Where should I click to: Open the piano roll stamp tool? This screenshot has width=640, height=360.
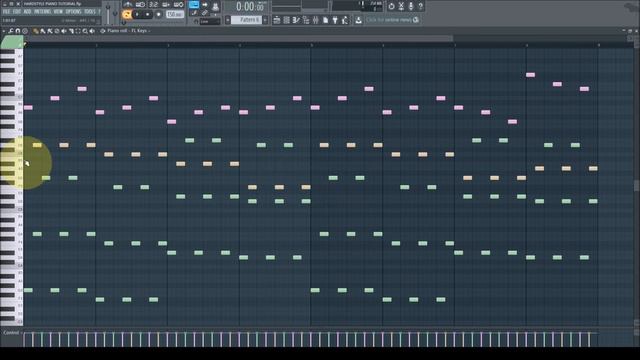click(x=24, y=31)
